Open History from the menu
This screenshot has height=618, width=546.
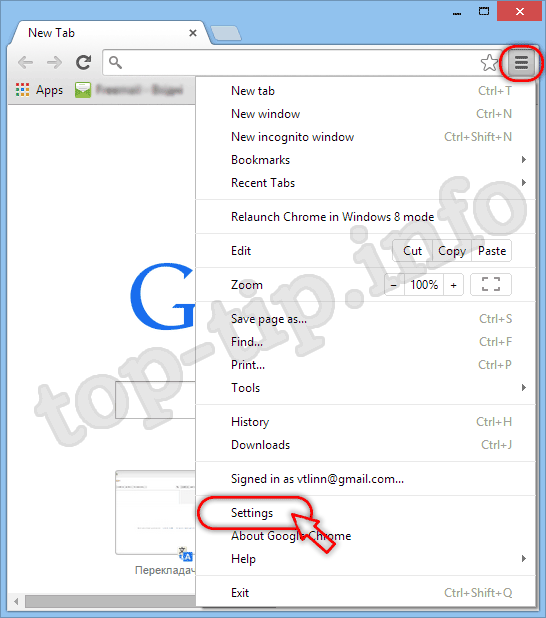365,422
